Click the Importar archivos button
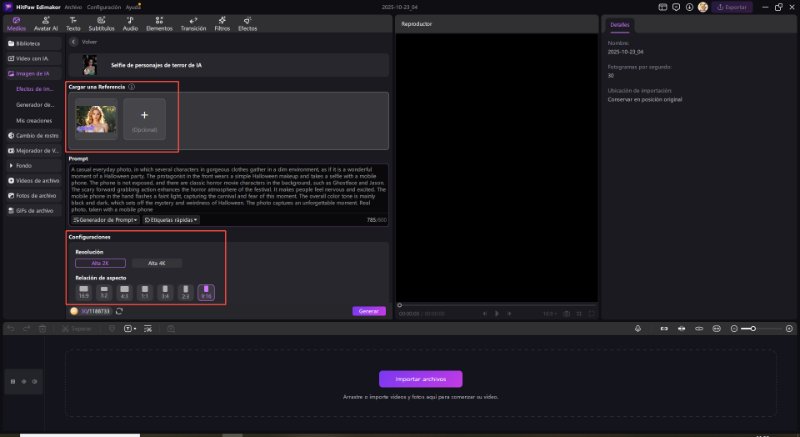800x437 pixels. point(420,379)
